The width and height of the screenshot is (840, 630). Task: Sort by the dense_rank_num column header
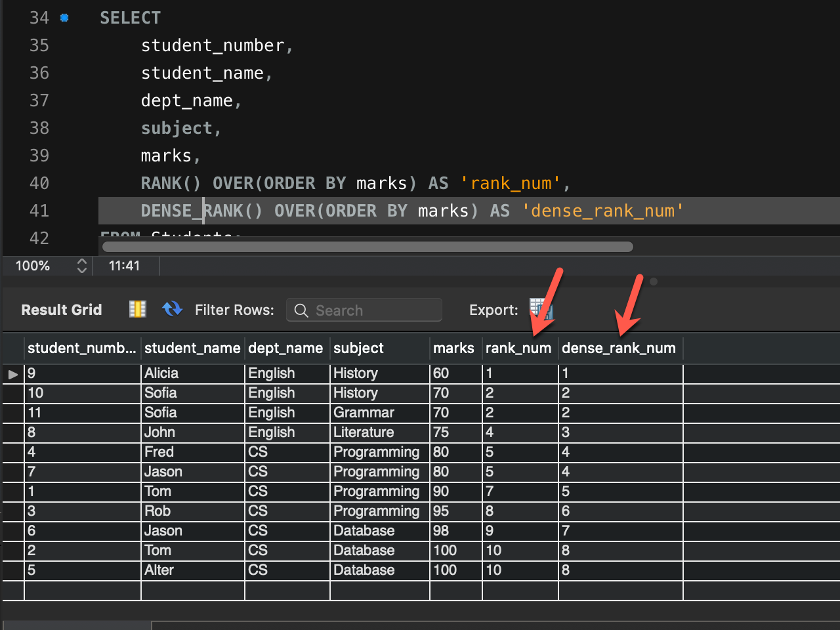618,348
